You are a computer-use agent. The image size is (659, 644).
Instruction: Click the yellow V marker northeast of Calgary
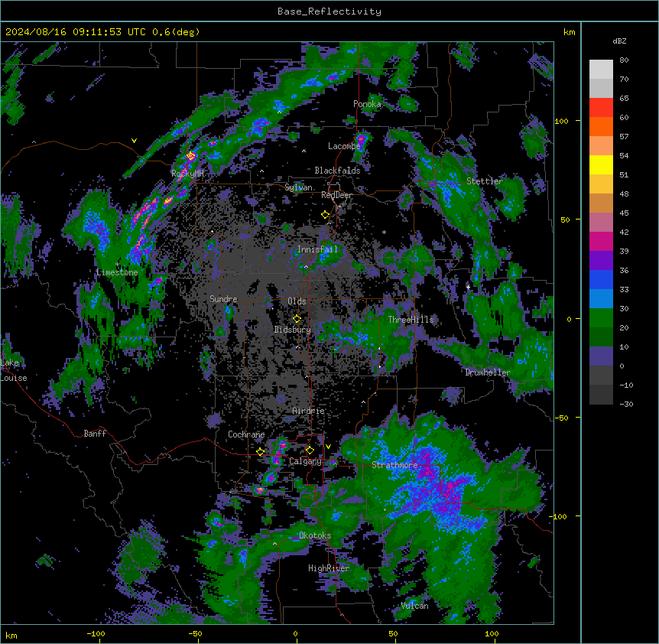(x=328, y=447)
